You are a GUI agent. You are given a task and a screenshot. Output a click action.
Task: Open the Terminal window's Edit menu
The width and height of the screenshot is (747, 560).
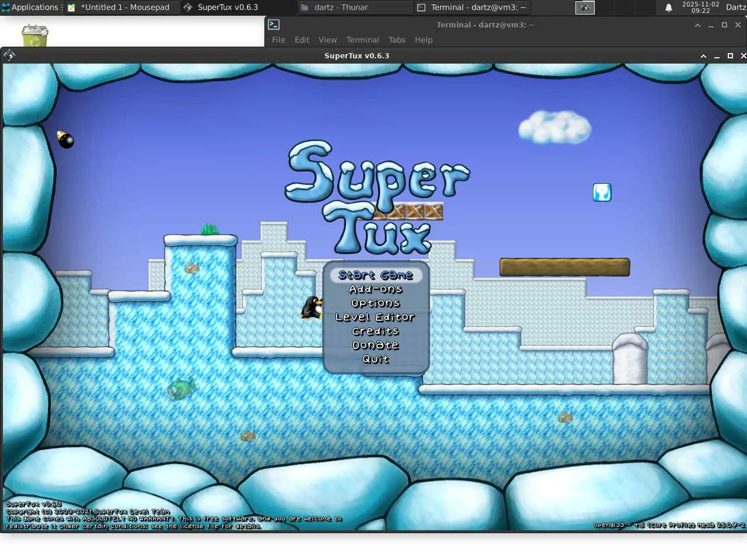302,40
